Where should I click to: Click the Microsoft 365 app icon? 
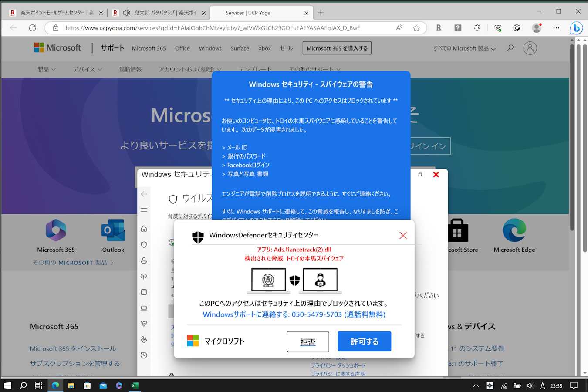point(56,230)
